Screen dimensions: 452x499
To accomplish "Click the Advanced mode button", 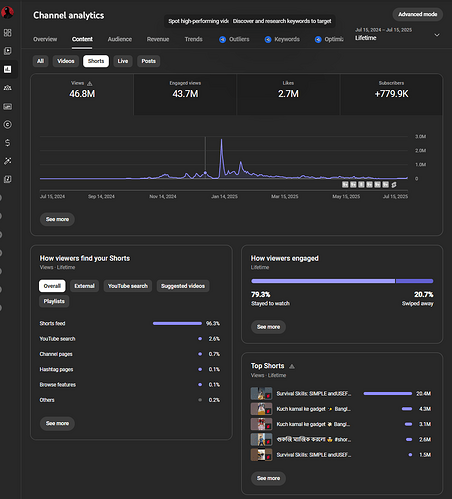I will pyautogui.click(x=418, y=14).
